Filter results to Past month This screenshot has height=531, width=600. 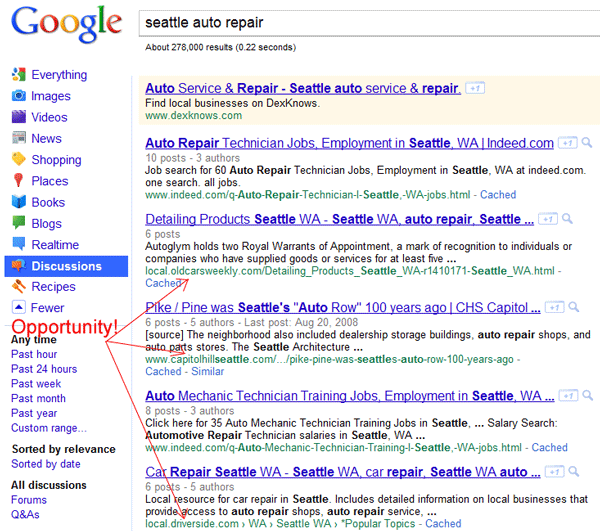point(38,398)
